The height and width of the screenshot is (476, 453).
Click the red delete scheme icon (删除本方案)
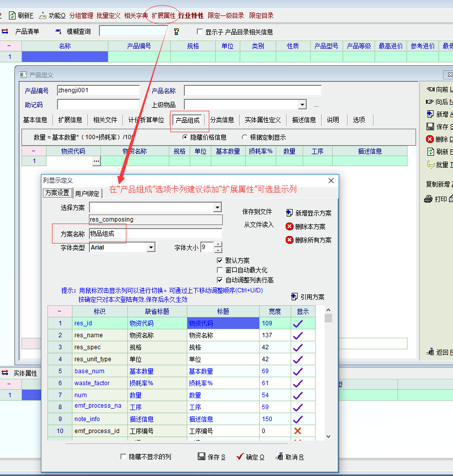[290, 227]
